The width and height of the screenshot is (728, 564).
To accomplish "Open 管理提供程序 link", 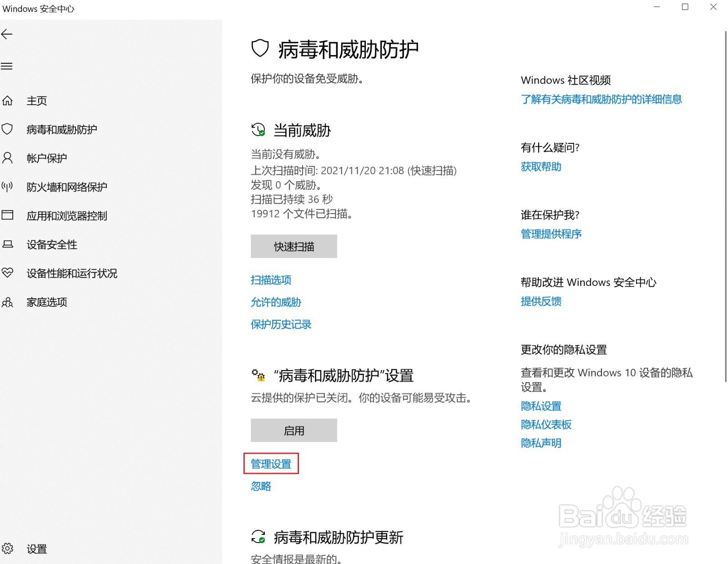I will point(551,234).
